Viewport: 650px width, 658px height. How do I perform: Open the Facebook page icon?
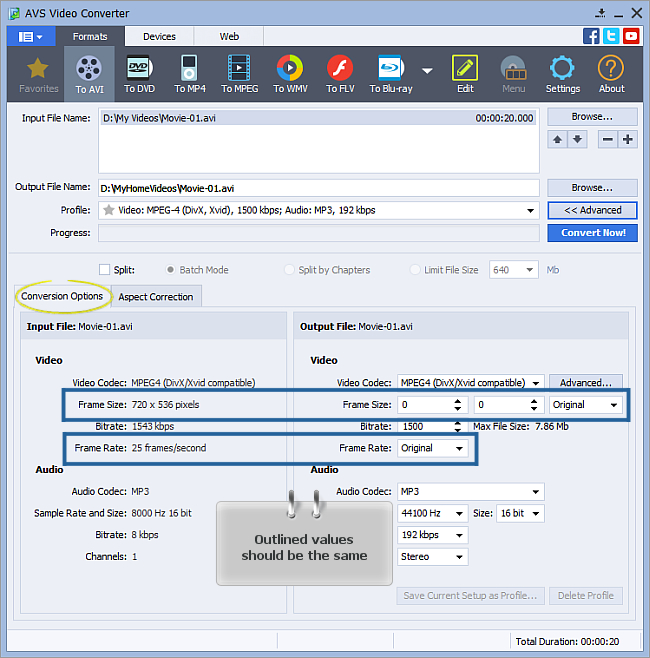click(591, 36)
